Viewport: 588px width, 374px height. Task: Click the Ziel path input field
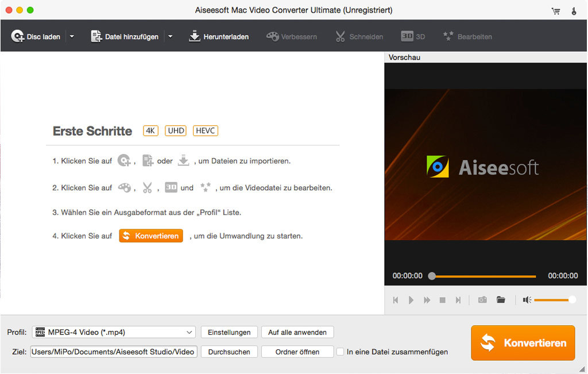114,352
